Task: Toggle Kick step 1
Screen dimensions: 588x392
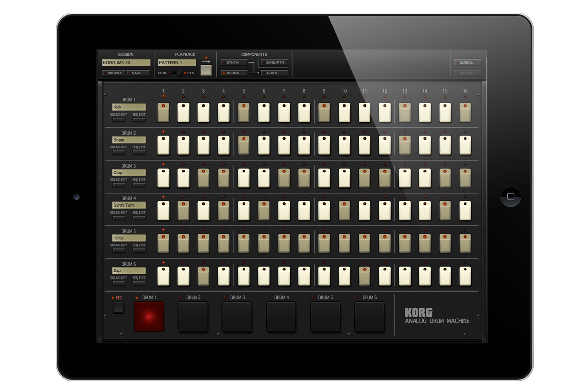Action: (x=163, y=112)
